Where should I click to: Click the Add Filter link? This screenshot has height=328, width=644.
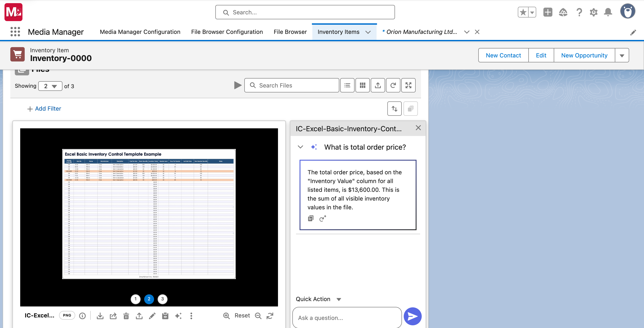coord(44,109)
